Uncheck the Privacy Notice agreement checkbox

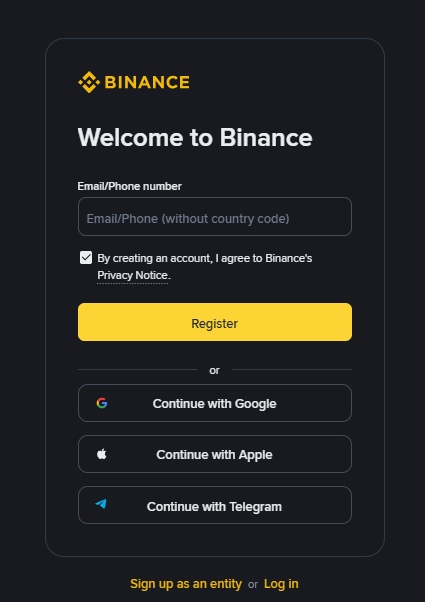coord(86,258)
